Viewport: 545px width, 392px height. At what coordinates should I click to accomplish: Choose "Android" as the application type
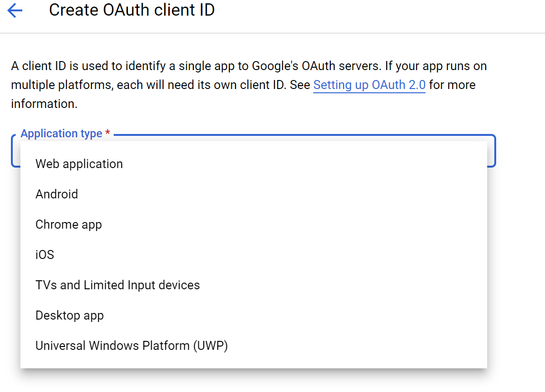[57, 194]
